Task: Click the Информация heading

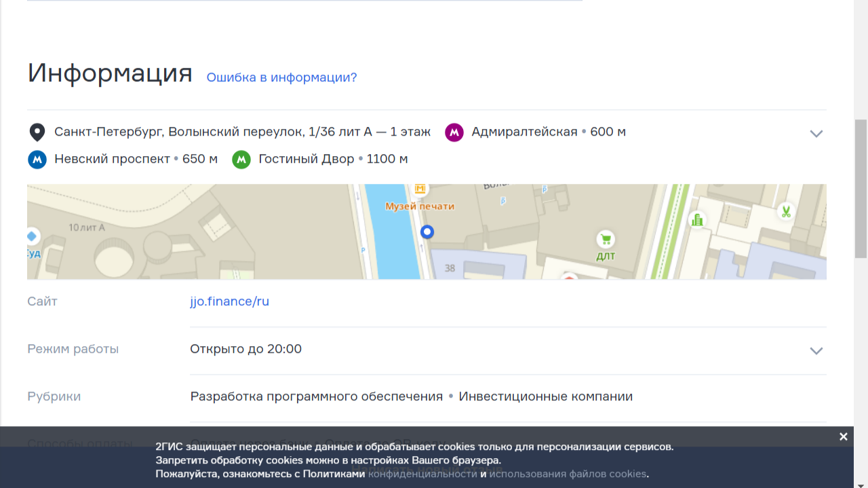Action: click(x=110, y=73)
